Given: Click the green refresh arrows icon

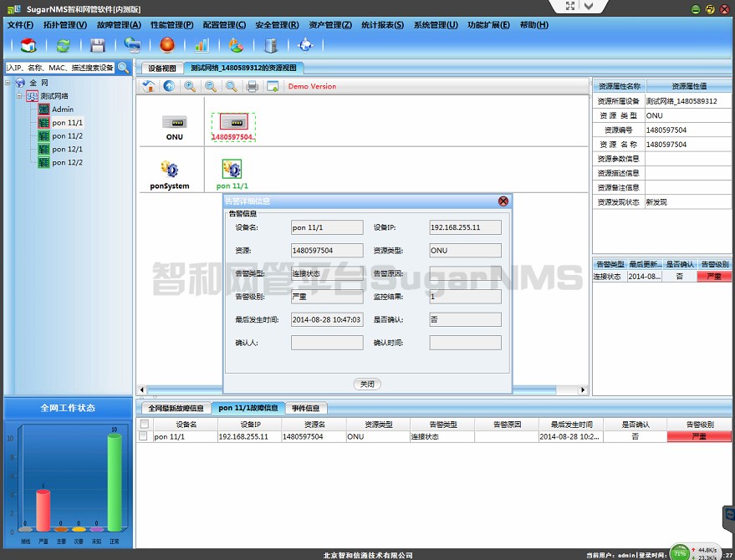Looking at the screenshot, I should pyautogui.click(x=64, y=45).
